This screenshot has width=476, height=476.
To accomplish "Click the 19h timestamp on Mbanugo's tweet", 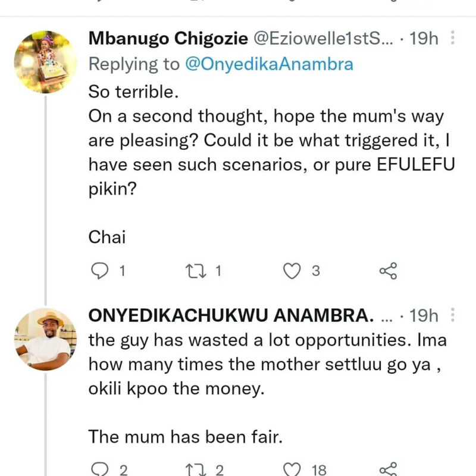I will [x=424, y=39].
